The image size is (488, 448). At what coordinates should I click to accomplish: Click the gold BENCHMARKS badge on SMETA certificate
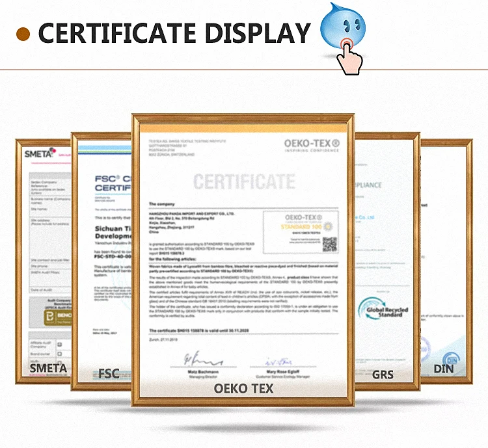click(57, 318)
